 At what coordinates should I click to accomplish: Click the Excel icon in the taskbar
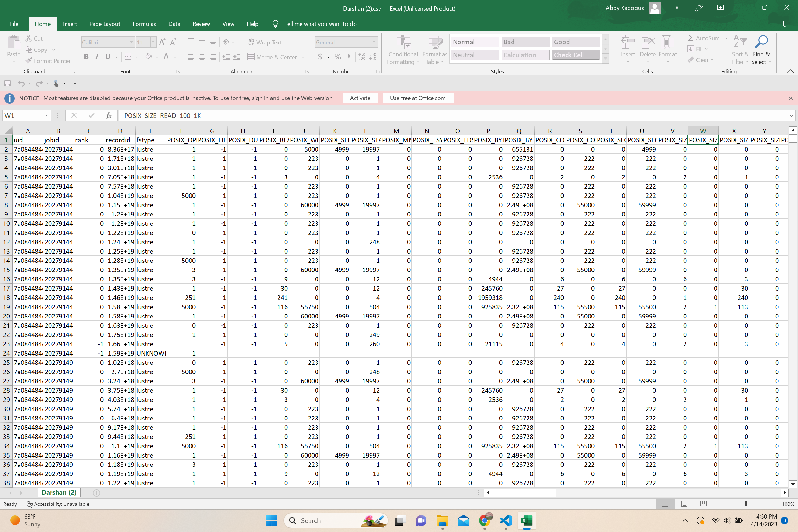[x=526, y=520]
